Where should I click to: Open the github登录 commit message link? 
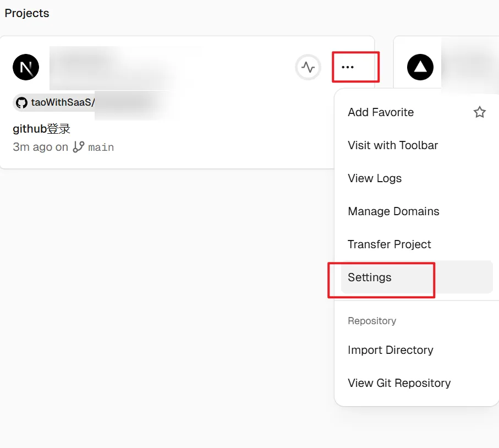click(42, 129)
